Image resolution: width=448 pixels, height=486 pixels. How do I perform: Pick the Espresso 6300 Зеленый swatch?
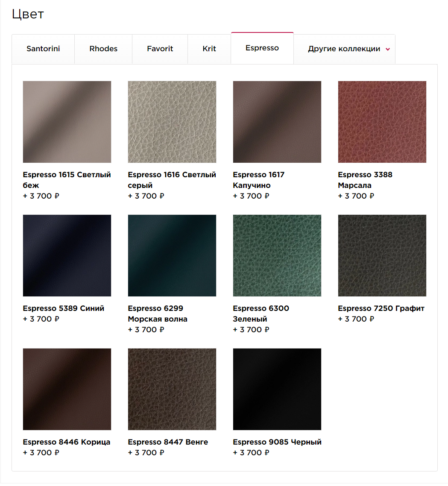pos(277,255)
